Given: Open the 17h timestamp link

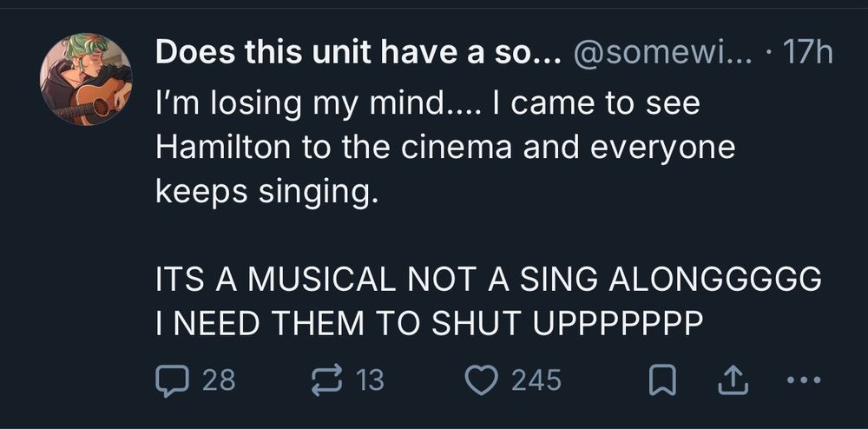Looking at the screenshot, I should [806, 52].
